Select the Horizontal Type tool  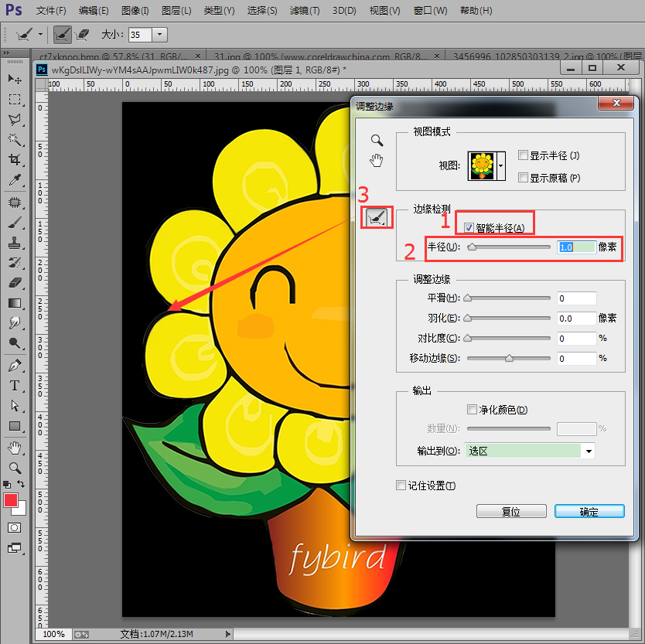(15, 386)
